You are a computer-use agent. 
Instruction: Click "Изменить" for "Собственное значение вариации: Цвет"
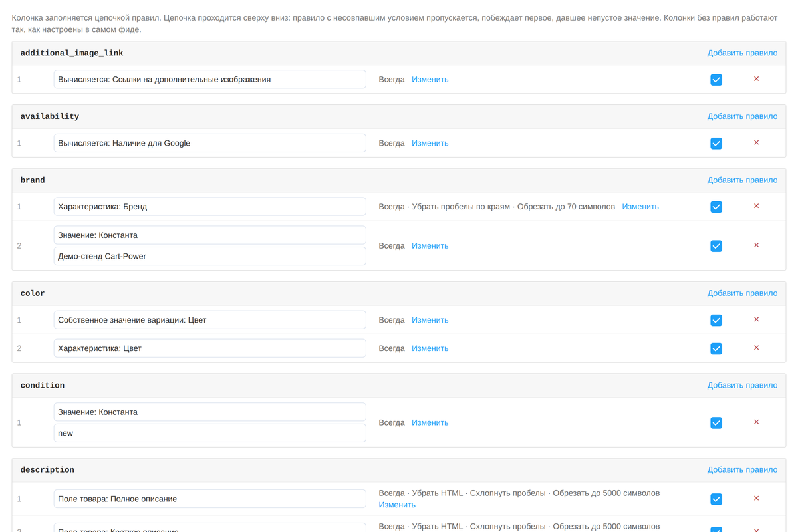pos(430,320)
